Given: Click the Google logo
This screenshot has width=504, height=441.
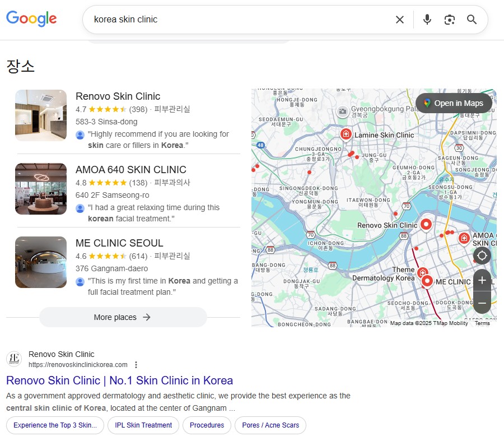Looking at the screenshot, I should tap(31, 18).
